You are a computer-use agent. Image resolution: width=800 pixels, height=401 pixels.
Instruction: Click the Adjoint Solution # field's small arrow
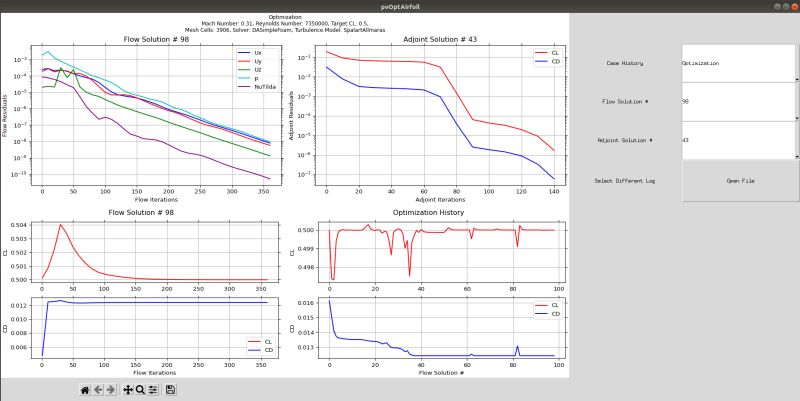coord(797,156)
